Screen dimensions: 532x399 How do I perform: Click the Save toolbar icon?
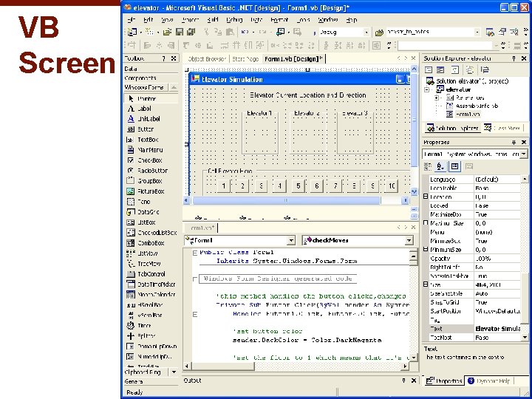[x=180, y=32]
